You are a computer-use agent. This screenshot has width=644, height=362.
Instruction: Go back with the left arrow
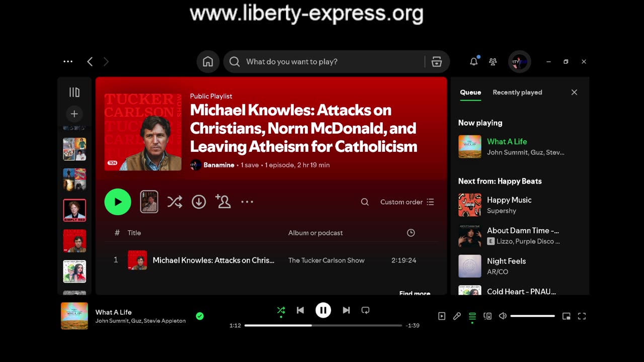pos(90,61)
